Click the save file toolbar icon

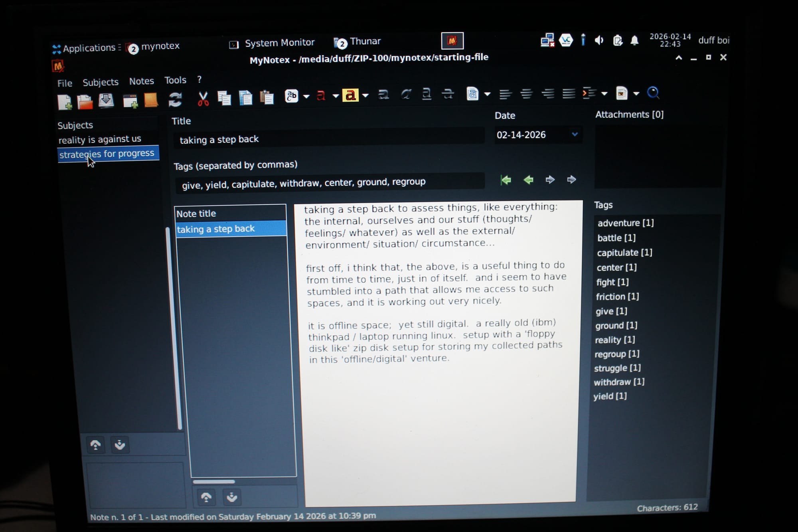click(106, 101)
